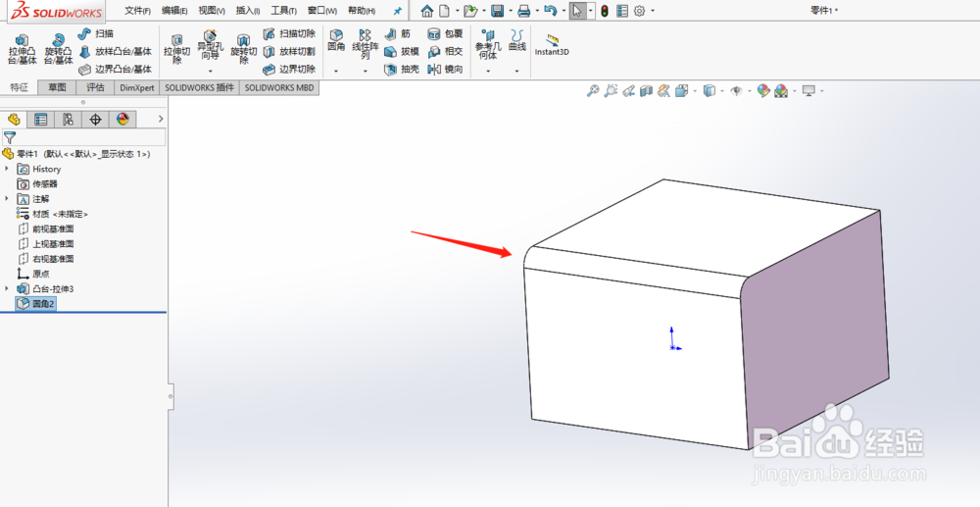Choose the 包覆 wrap tool

(445, 33)
